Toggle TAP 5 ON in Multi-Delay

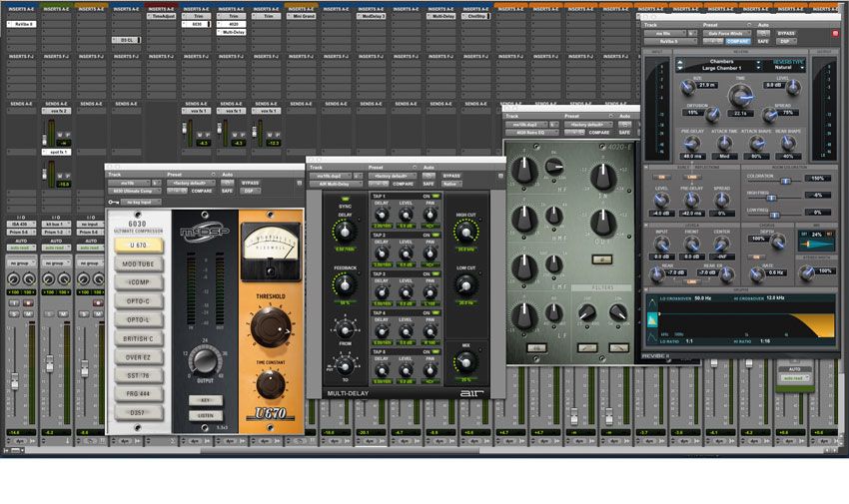coord(435,352)
